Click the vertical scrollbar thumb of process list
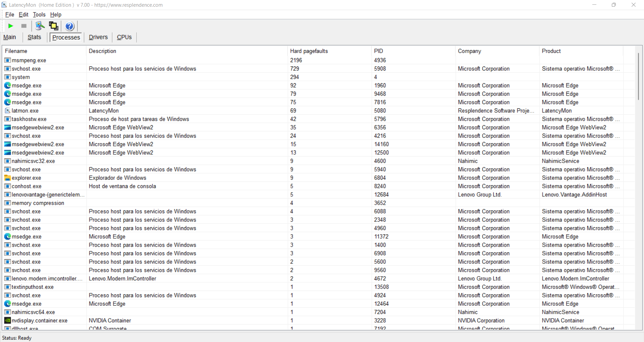 coord(638,76)
